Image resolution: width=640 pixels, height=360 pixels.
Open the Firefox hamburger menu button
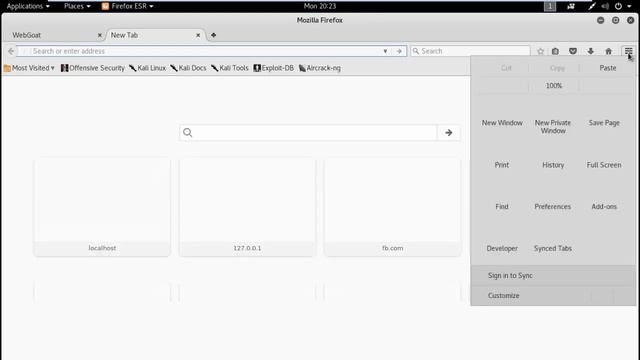[628, 51]
